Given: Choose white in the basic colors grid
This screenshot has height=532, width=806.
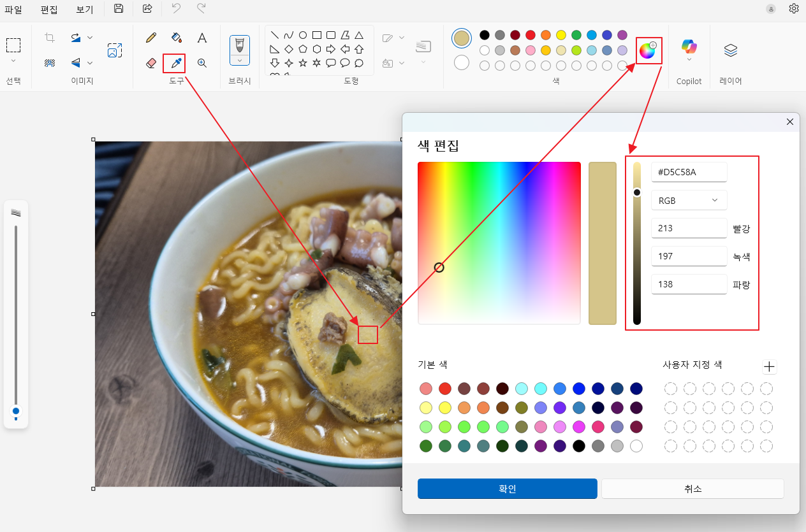Looking at the screenshot, I should click(x=636, y=446).
